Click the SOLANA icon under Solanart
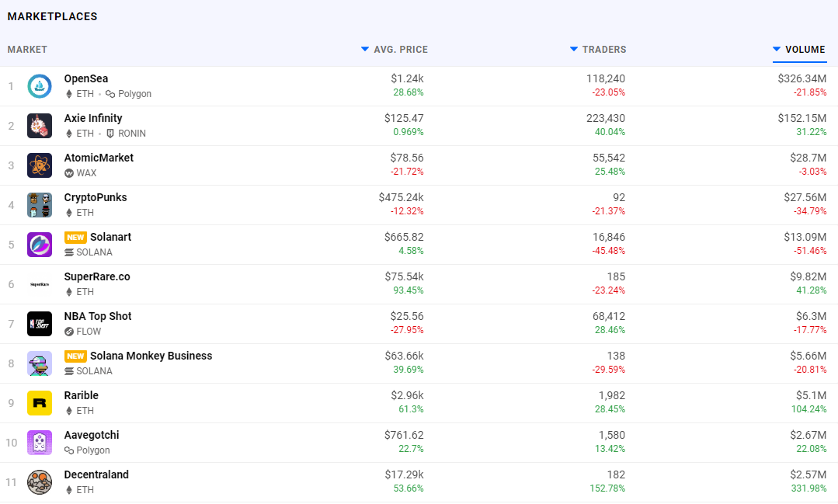This screenshot has height=504, width=838. point(69,252)
